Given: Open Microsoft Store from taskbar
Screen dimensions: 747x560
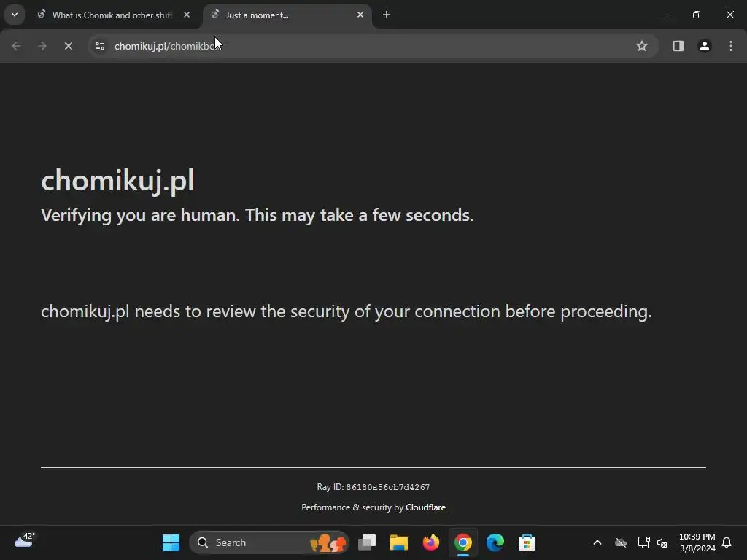Looking at the screenshot, I should (527, 542).
